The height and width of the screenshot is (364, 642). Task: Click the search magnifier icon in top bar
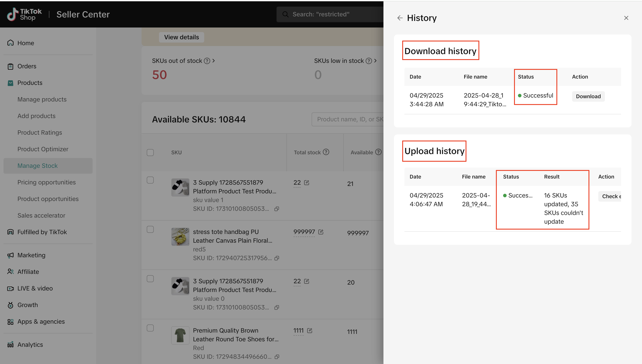(x=285, y=14)
